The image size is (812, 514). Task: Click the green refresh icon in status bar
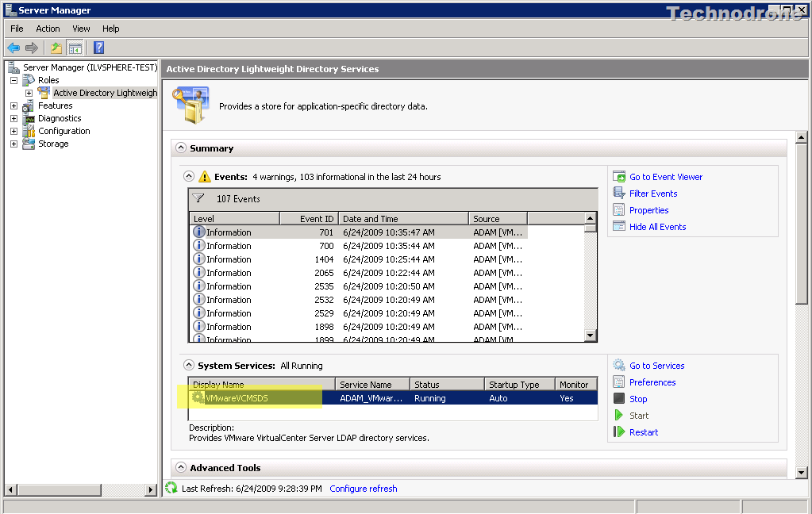(x=171, y=488)
